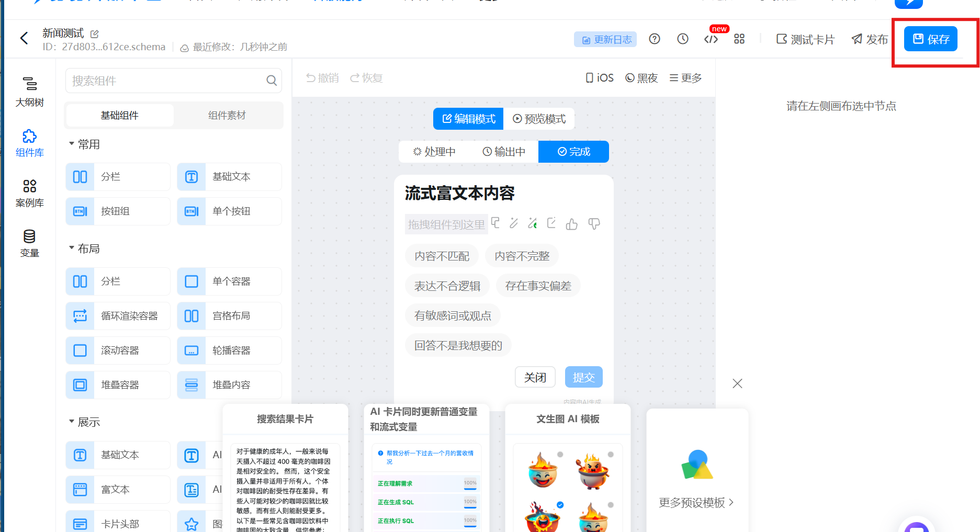The width and height of the screenshot is (980, 532).
Task: Click the 保存 save button
Action: pos(931,39)
